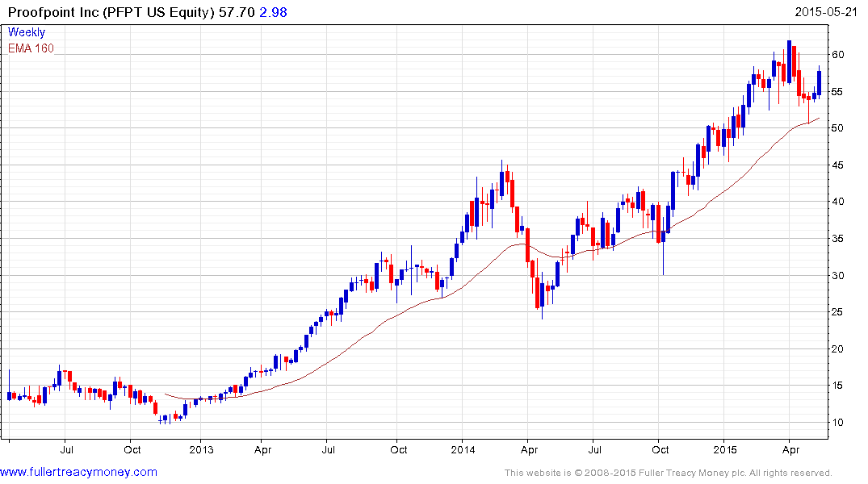868x484 pixels.
Task: Click the 20 price axis label
Action: [x=837, y=349]
